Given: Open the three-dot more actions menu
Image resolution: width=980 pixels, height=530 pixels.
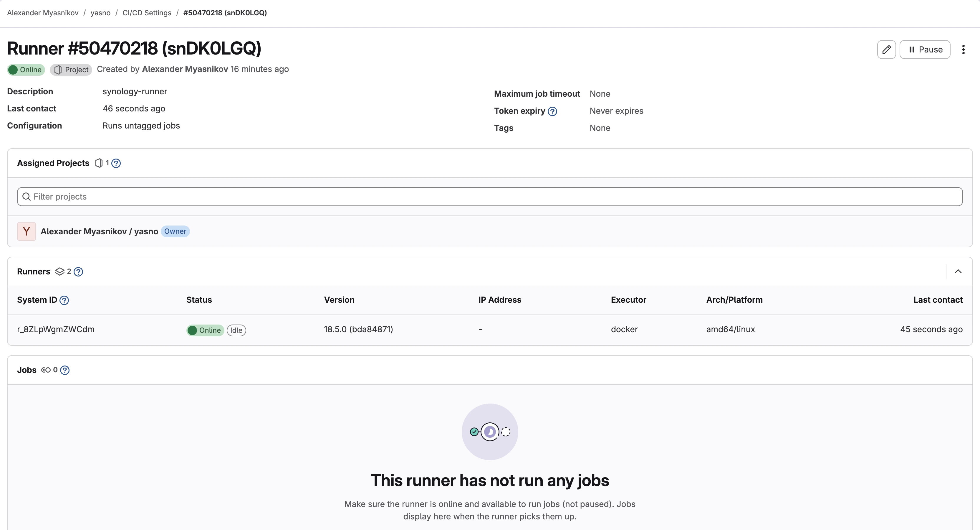Looking at the screenshot, I should 963,50.
